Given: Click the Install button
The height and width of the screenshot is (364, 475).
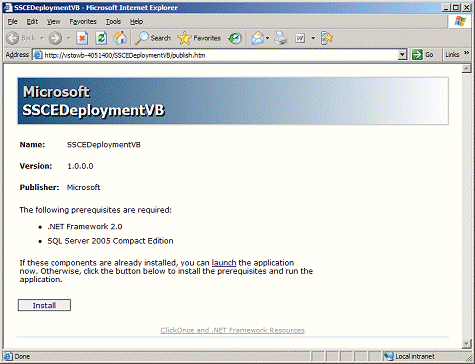Looking at the screenshot, I should (44, 305).
